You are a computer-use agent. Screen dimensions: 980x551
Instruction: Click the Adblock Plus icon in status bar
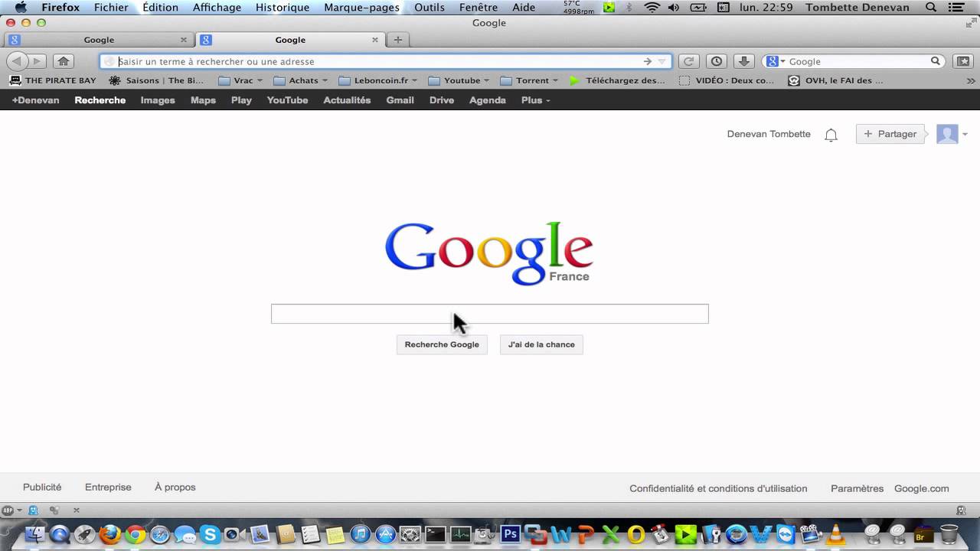(x=8, y=510)
